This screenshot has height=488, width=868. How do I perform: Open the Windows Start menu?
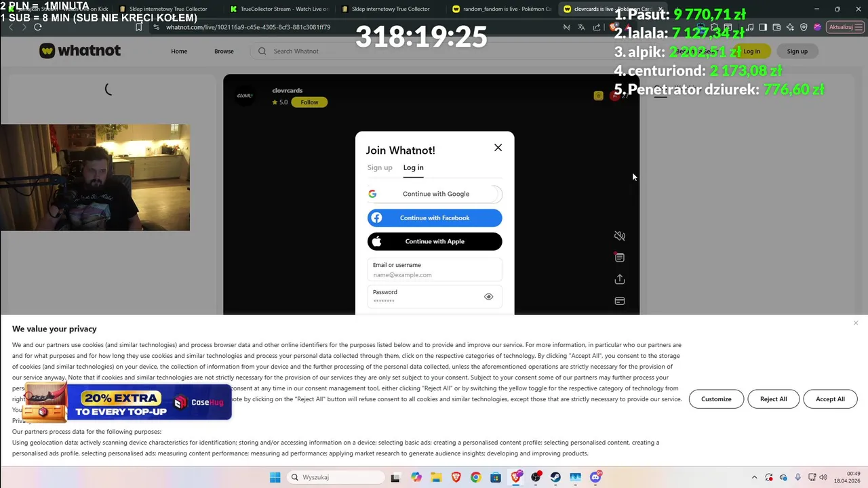[275, 477]
